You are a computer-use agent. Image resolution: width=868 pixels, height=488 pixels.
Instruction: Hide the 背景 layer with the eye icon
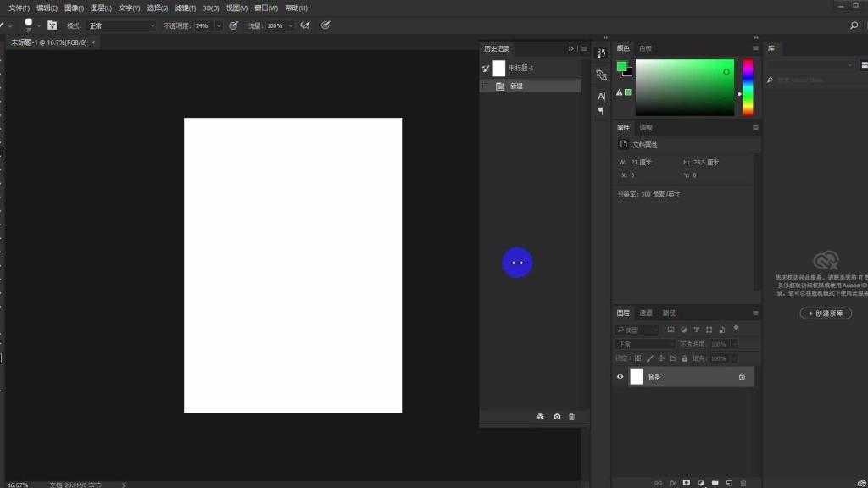click(x=620, y=377)
